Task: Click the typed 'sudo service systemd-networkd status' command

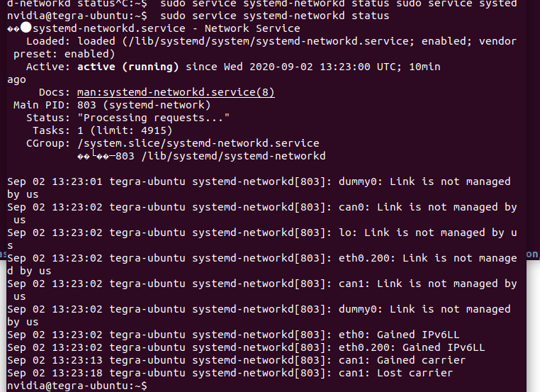Action: (274, 16)
